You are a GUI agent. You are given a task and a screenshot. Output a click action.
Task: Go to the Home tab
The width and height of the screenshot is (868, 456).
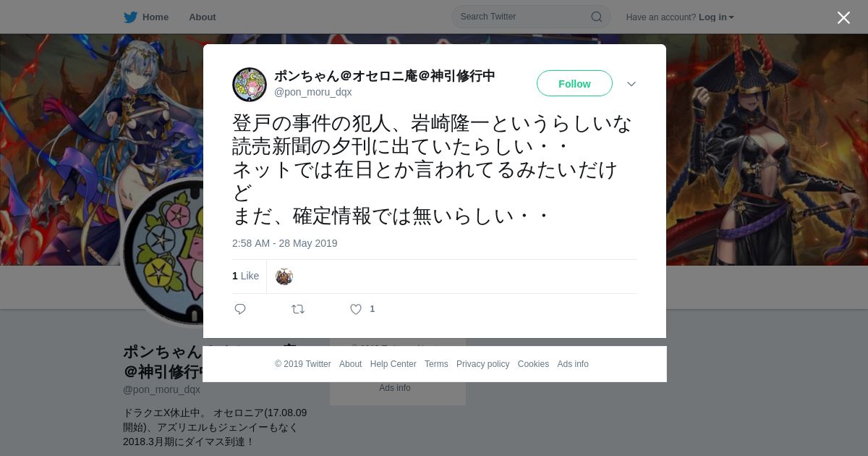click(x=146, y=17)
